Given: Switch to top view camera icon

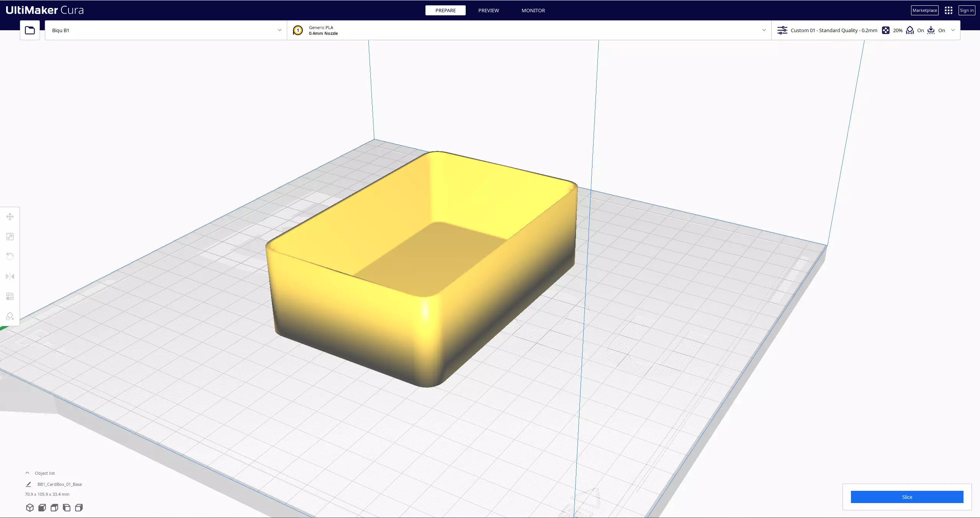Looking at the screenshot, I should (x=54, y=508).
